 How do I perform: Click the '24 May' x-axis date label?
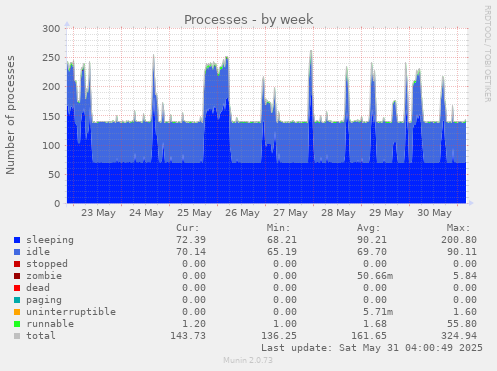(146, 213)
